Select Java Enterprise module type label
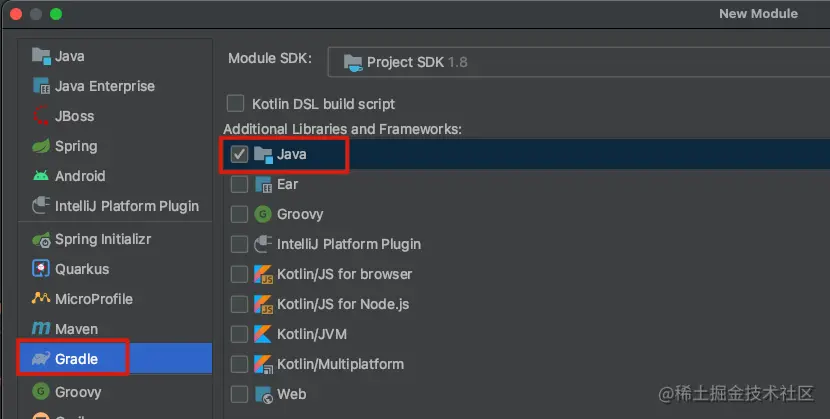This screenshot has width=830, height=419. click(x=105, y=86)
